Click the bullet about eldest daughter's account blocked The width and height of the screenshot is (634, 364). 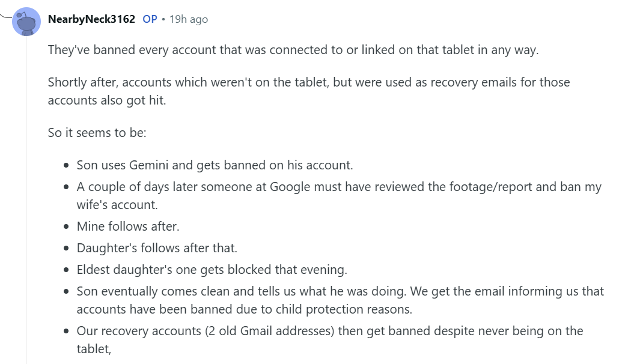(x=212, y=269)
